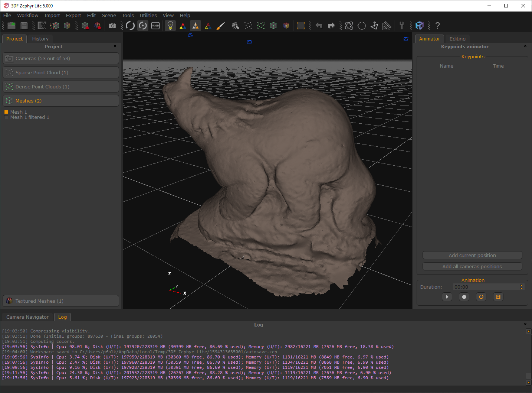Open settings with the wrench icon
Image resolution: width=532 pixels, height=393 pixels.
(x=402, y=26)
